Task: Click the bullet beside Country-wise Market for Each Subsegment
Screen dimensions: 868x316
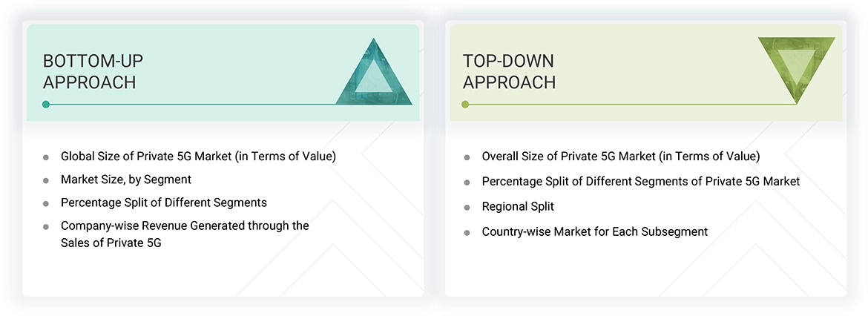Action: (467, 232)
